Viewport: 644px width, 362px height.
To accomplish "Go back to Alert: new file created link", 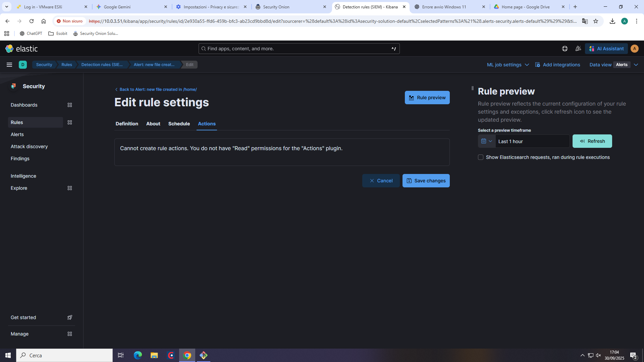I will [158, 89].
